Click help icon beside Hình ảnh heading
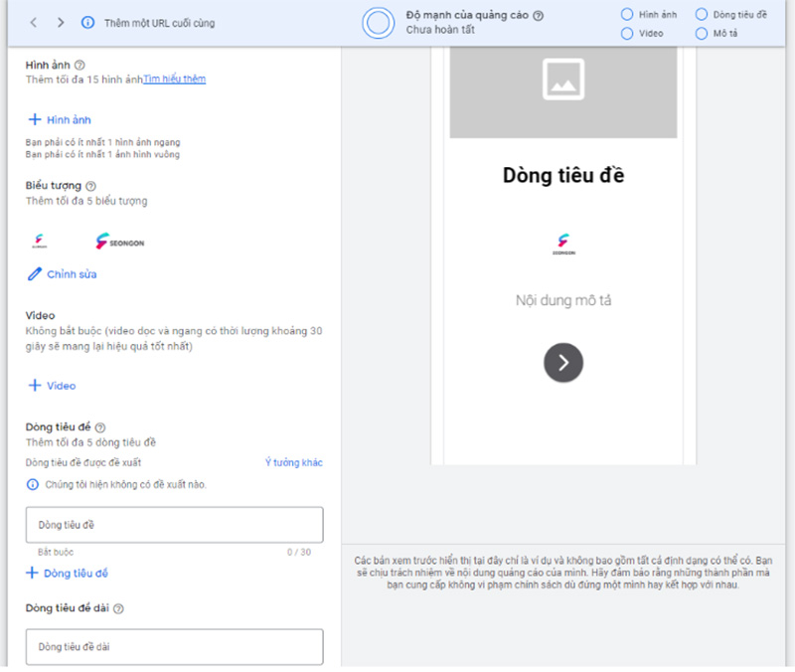 [x=79, y=65]
